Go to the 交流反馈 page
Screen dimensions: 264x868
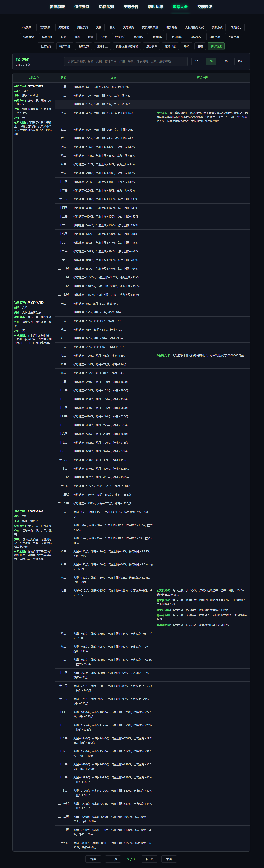click(x=205, y=7)
